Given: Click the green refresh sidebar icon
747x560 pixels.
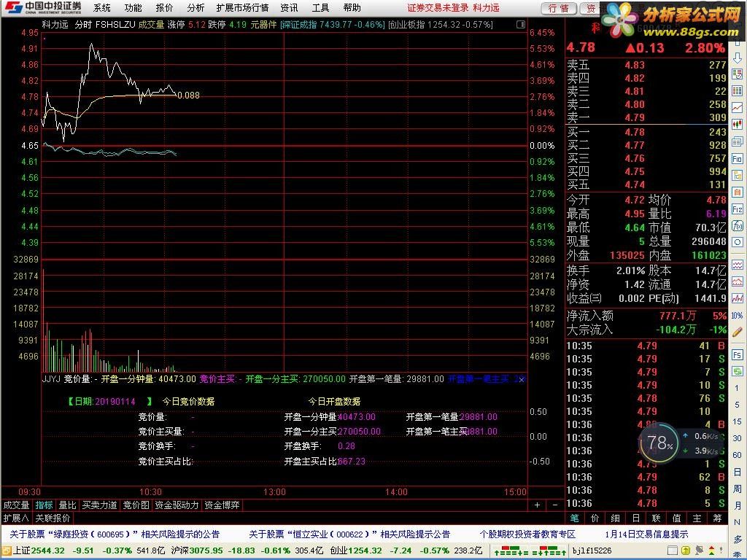Looking at the screenshot, I should coord(737,371).
